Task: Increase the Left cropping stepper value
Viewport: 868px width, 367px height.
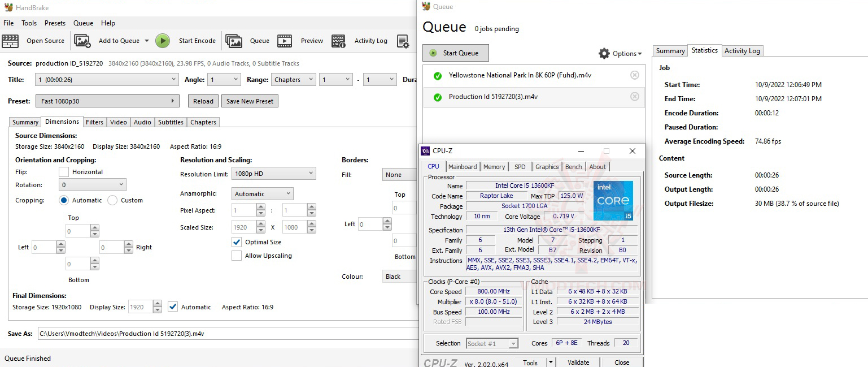Action: coord(60,244)
